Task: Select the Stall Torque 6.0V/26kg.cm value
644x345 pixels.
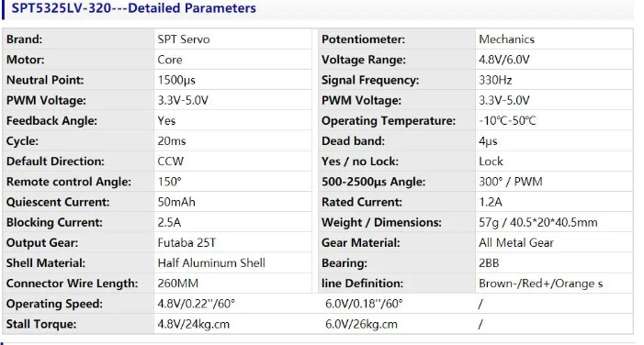Action: [361, 324]
